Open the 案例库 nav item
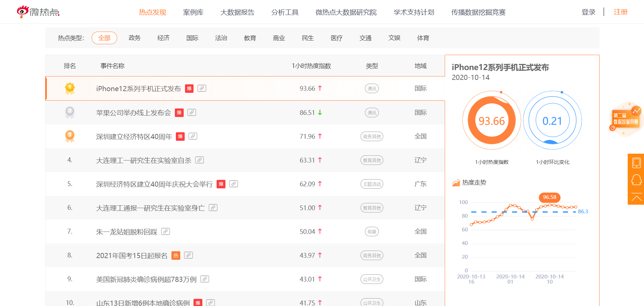Image resolution: width=644 pixels, height=306 pixels. pos(193,12)
